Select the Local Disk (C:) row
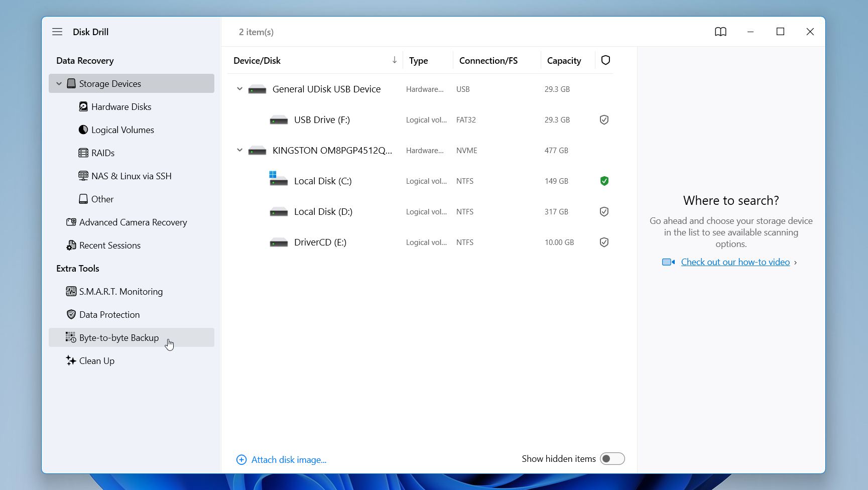Image resolution: width=868 pixels, height=490 pixels. (420, 181)
